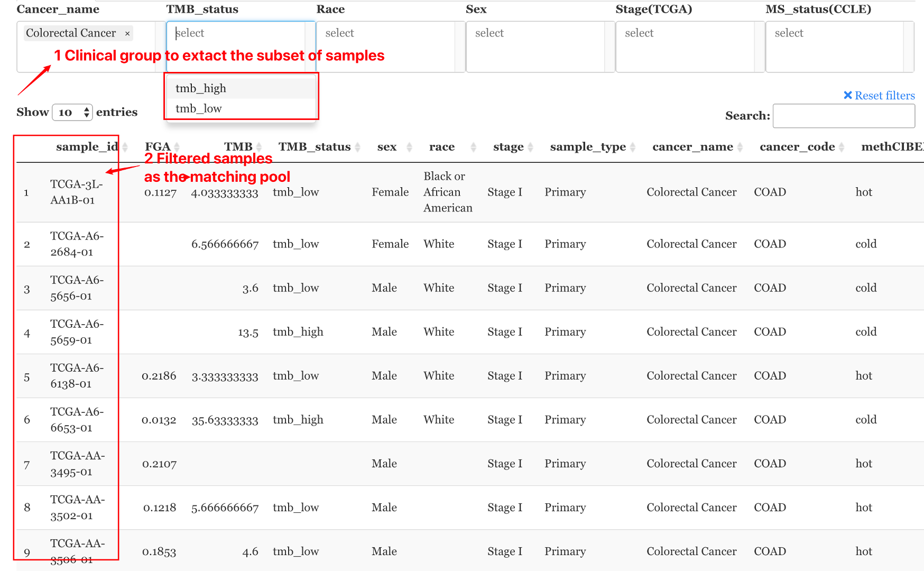The image size is (924, 571).
Task: Focus the table Search input field
Action: [844, 116]
